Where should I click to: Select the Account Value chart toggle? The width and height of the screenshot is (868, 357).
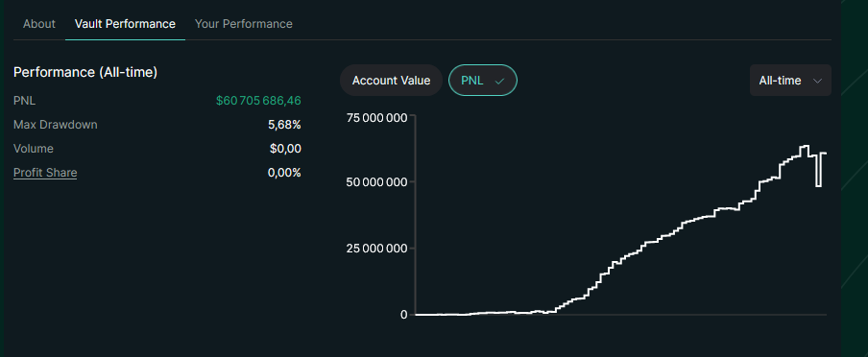(391, 81)
